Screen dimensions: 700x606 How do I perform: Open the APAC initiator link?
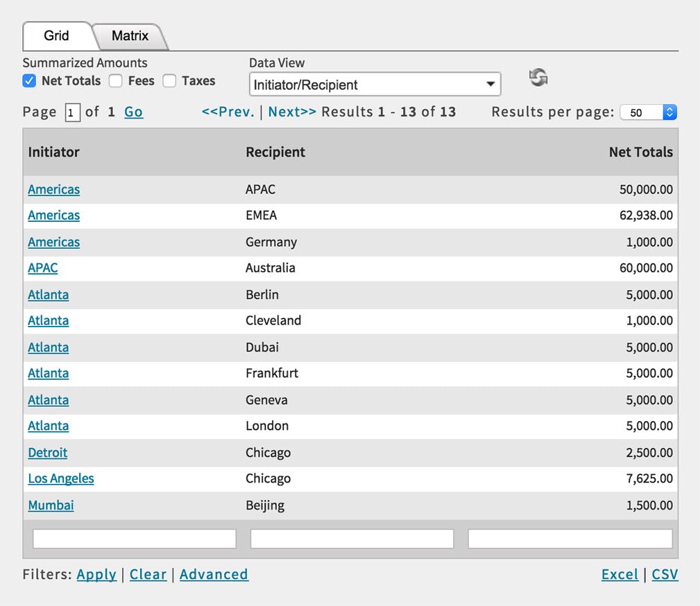pyautogui.click(x=43, y=268)
